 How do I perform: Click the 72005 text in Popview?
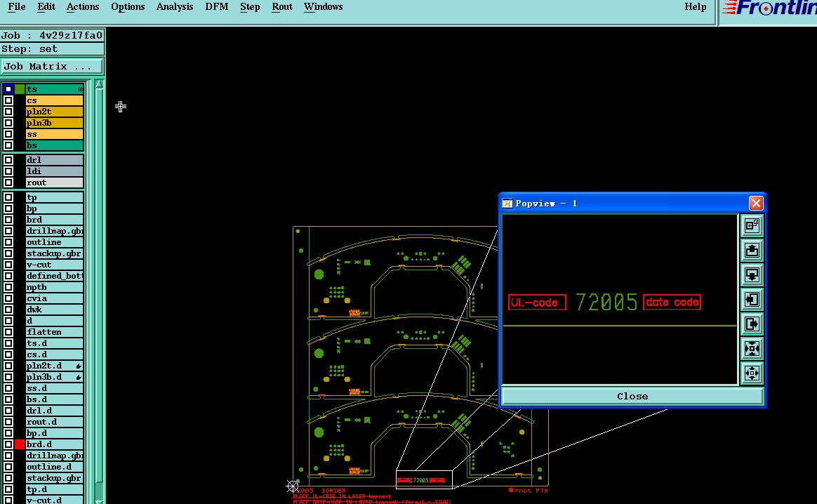coord(606,303)
